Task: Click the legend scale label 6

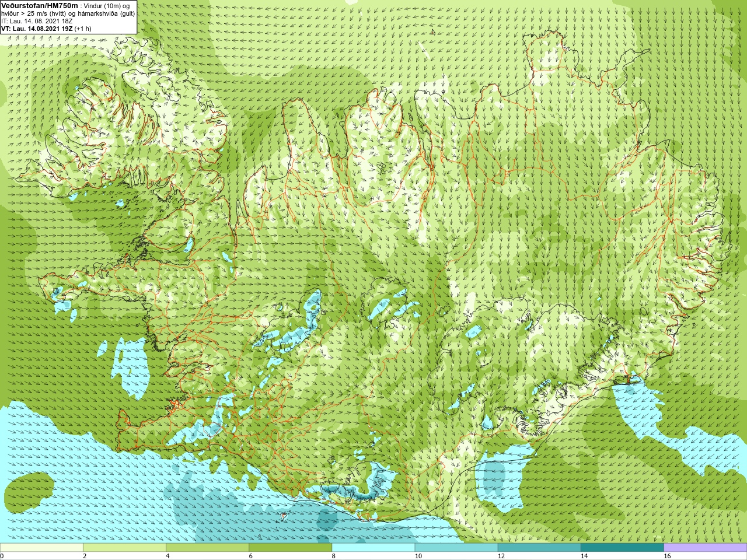Action: pyautogui.click(x=250, y=556)
